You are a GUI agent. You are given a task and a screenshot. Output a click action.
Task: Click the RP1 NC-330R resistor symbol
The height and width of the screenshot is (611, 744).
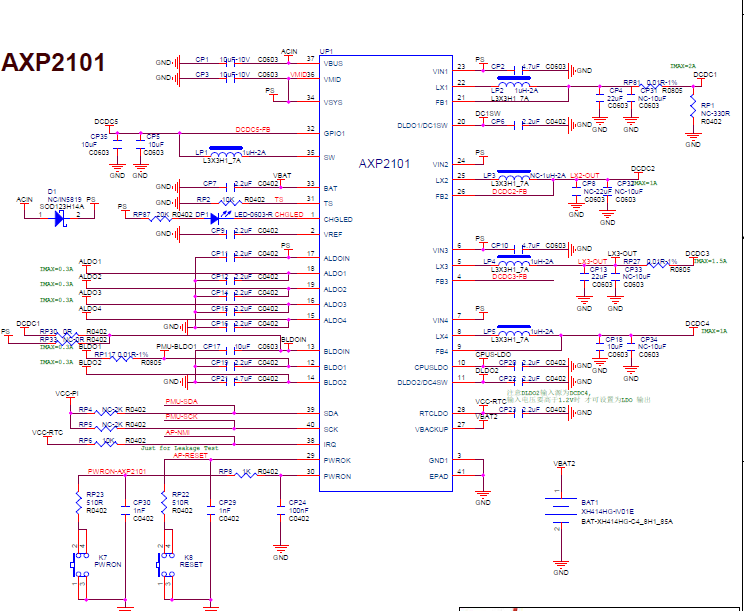(x=693, y=107)
